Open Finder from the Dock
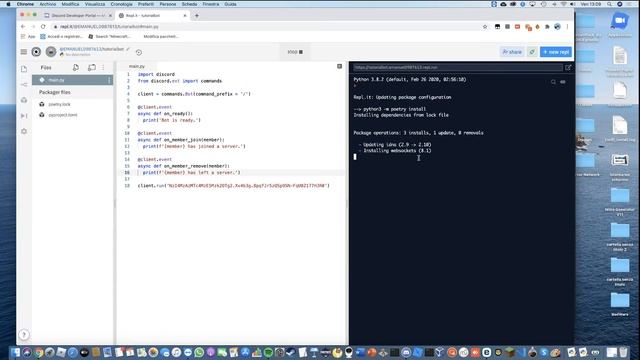 coord(16,352)
